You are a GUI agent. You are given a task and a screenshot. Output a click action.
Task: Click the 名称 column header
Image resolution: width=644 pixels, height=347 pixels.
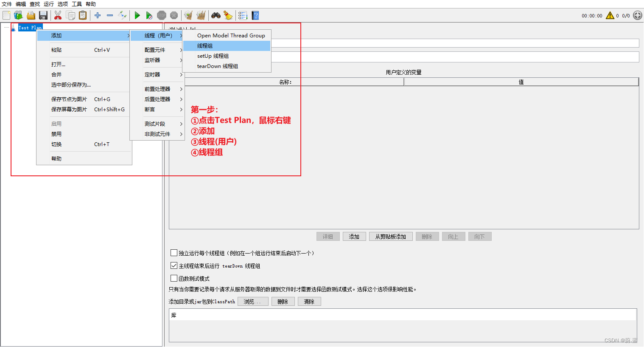coord(286,82)
